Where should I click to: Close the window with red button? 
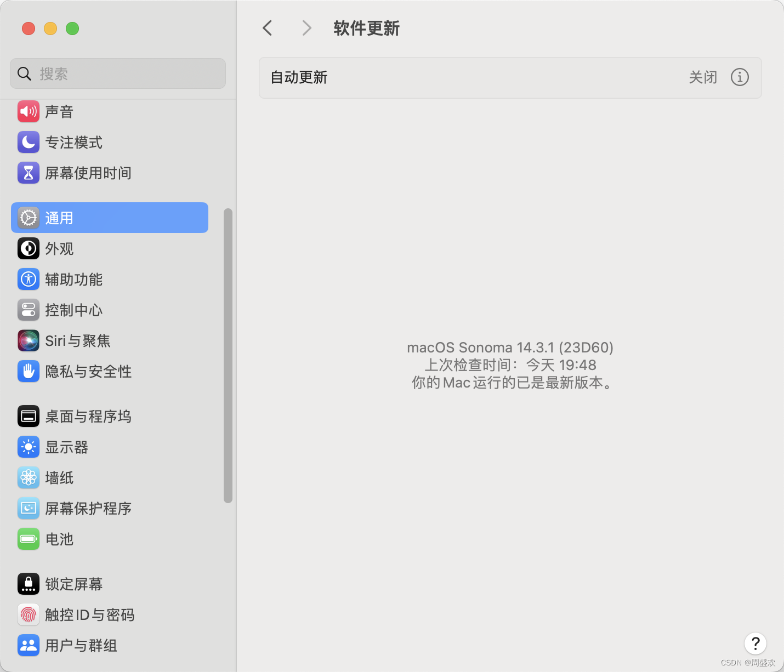[x=29, y=29]
